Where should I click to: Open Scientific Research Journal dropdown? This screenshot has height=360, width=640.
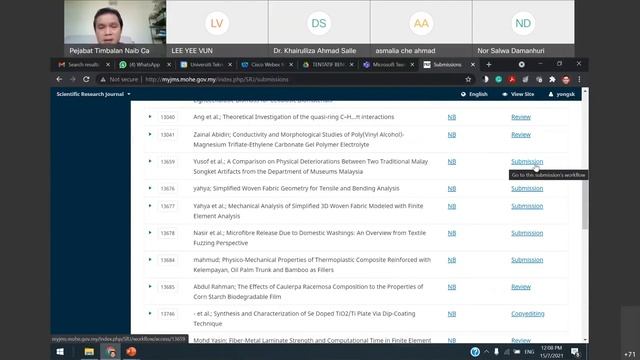tap(93, 94)
